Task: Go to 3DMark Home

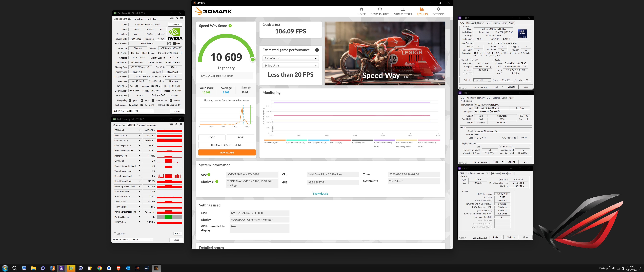Action: tap(361, 11)
